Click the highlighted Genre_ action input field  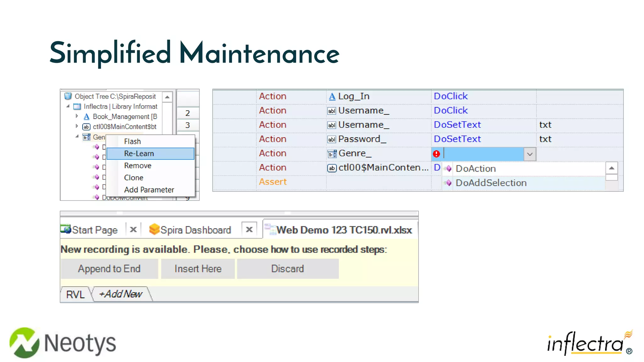(484, 154)
